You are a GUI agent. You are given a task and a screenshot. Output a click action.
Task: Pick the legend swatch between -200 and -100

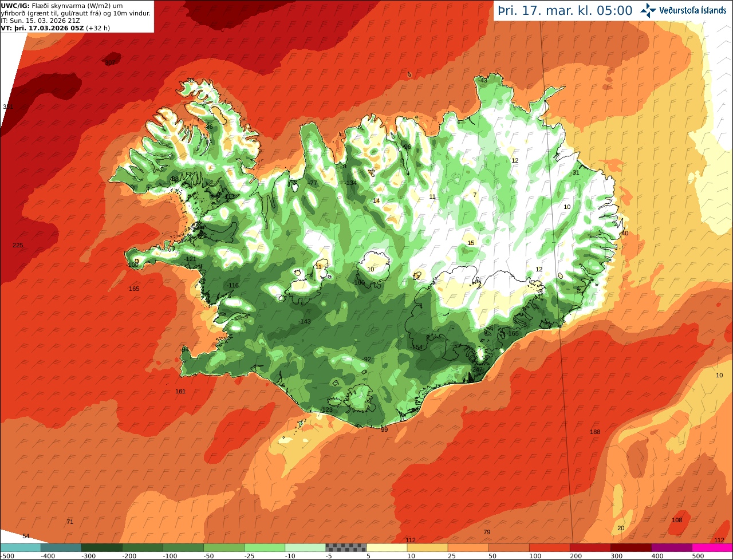click(142, 547)
